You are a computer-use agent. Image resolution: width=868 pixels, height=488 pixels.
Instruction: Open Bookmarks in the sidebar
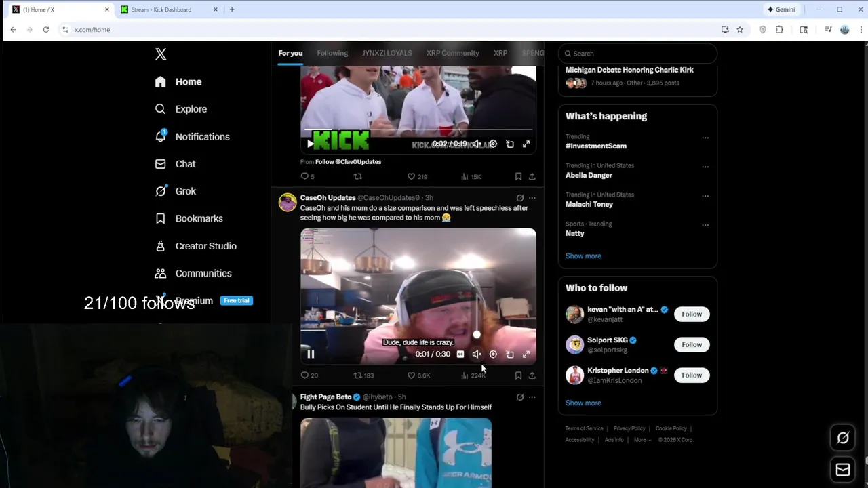coord(189,218)
